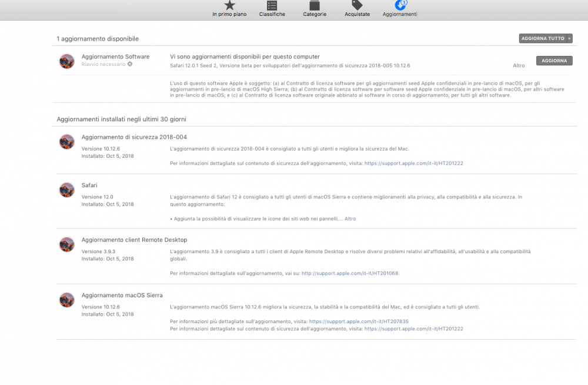Click the text Versione 12.0
This screenshot has height=385, width=588.
point(97,197)
